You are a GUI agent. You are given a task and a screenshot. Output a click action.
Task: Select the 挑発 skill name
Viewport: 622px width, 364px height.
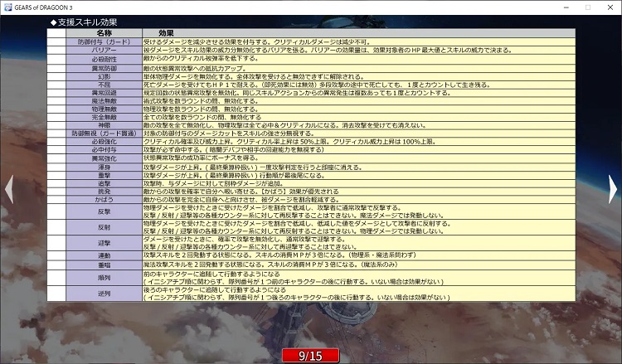[104, 192]
